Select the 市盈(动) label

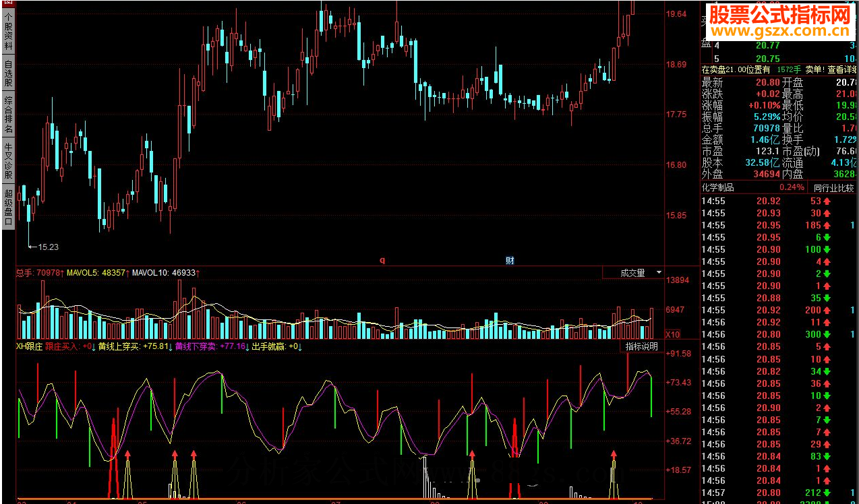tap(802, 151)
